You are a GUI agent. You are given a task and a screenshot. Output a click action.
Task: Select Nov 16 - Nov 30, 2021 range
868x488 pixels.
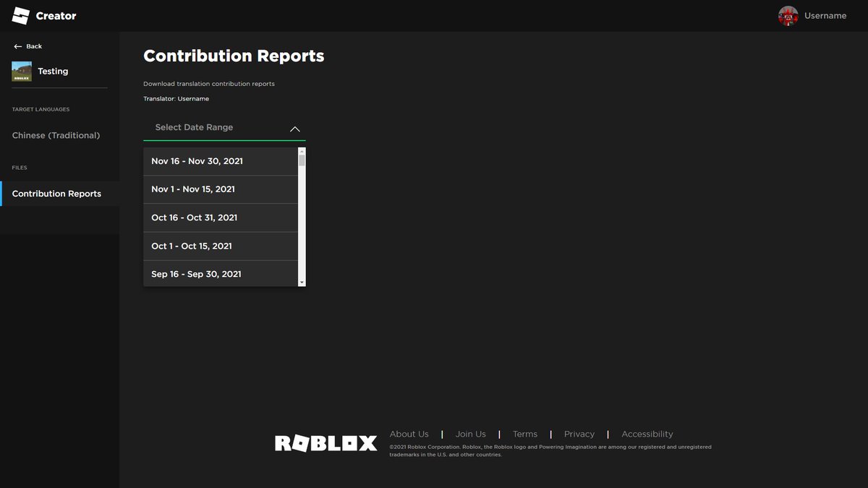pyautogui.click(x=221, y=161)
